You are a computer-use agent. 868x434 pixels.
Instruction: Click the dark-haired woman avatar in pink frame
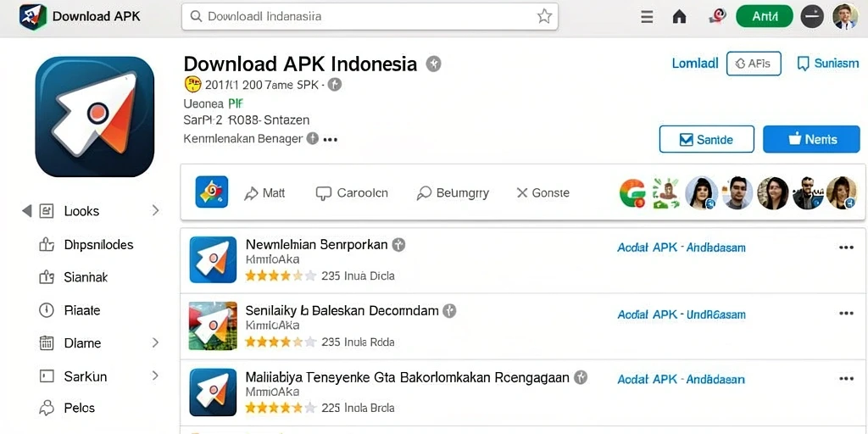[x=773, y=193]
